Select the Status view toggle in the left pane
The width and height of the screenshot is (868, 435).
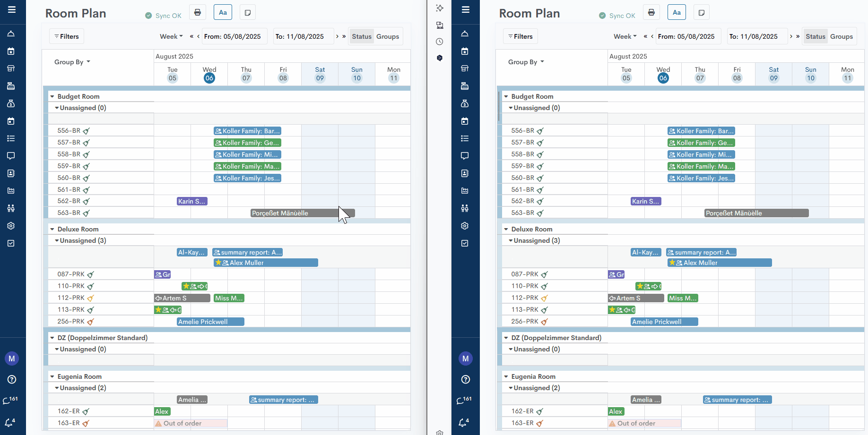click(362, 36)
